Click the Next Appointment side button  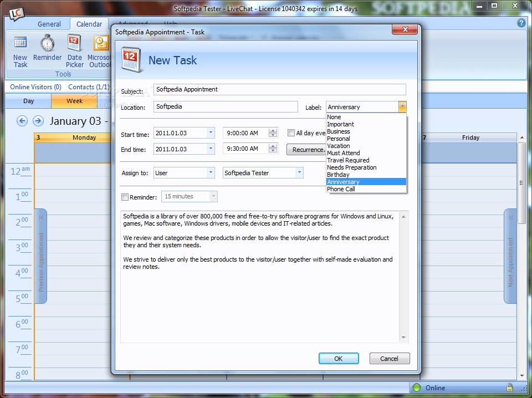510,256
